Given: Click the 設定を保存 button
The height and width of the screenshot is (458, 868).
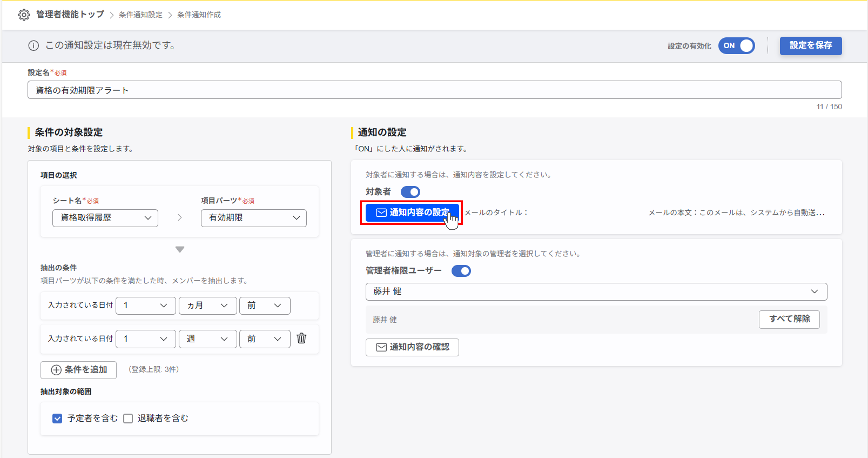Looking at the screenshot, I should (x=810, y=46).
